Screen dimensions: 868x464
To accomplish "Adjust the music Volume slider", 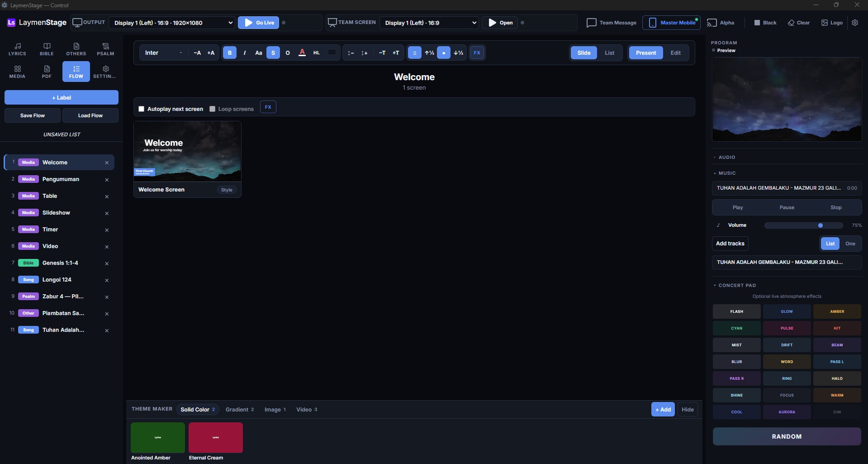I will click(x=803, y=225).
